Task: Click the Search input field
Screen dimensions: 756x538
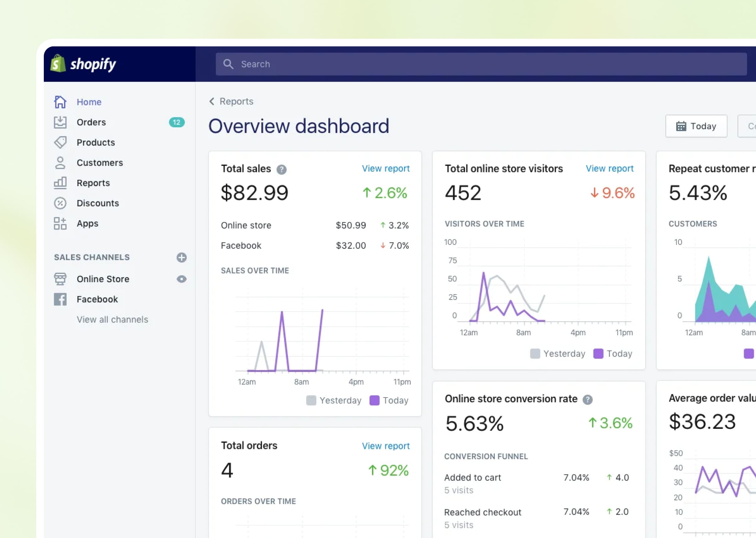Action: (x=481, y=64)
